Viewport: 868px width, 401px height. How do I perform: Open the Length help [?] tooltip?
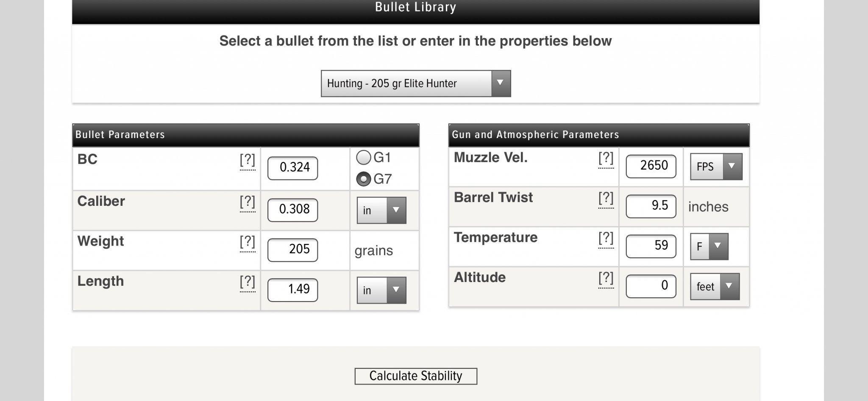[x=248, y=282]
